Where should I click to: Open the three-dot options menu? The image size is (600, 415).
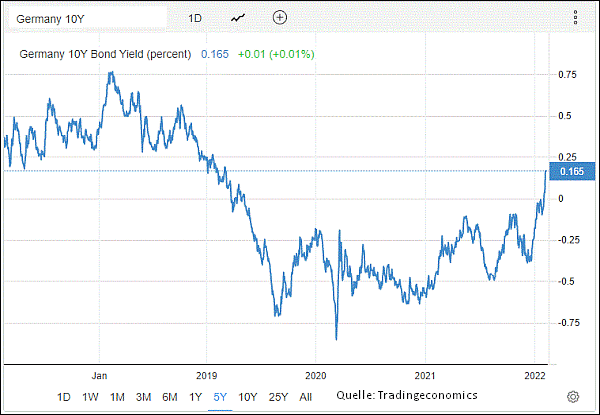576,18
